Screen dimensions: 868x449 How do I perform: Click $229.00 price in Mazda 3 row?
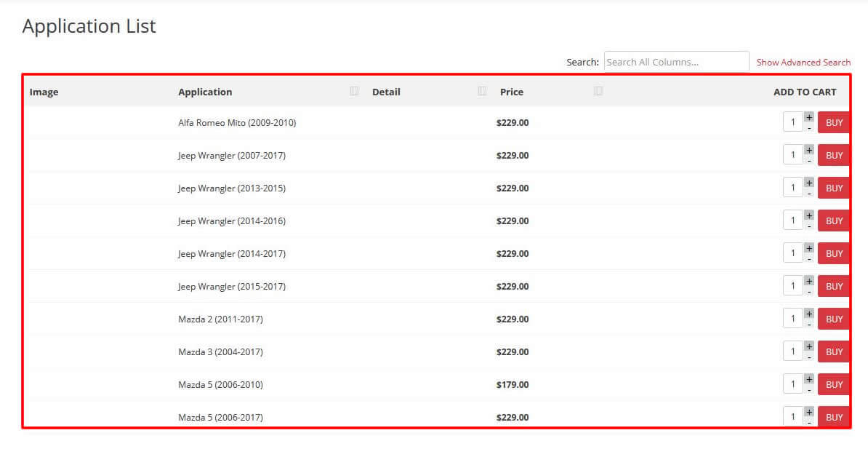point(513,351)
